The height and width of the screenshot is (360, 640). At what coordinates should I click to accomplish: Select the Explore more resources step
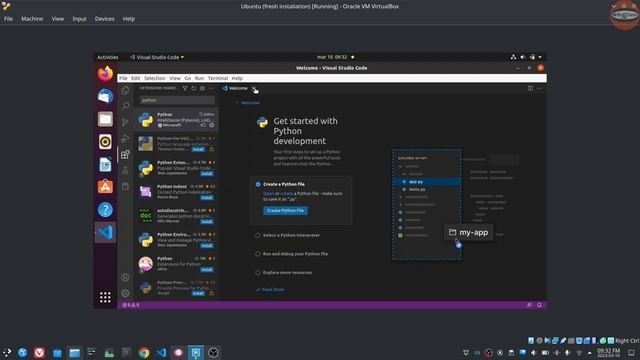(287, 273)
